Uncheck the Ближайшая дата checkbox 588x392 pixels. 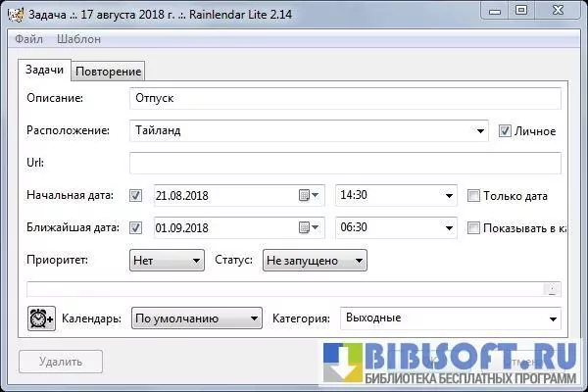tap(136, 228)
